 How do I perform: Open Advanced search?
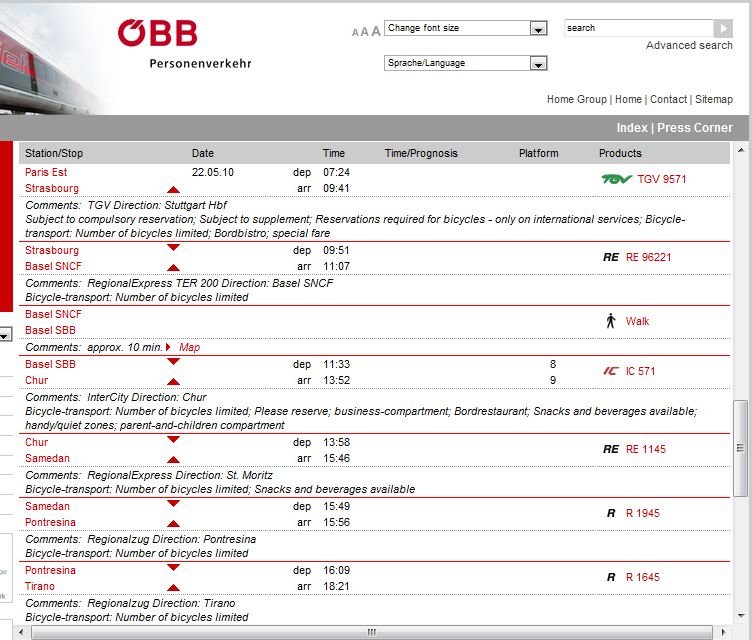click(x=689, y=45)
